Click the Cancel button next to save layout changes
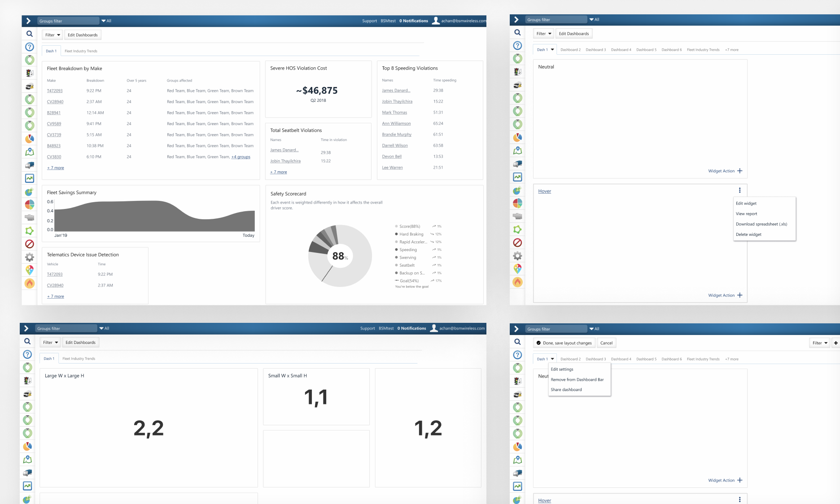Image resolution: width=840 pixels, height=504 pixels. [x=606, y=343]
